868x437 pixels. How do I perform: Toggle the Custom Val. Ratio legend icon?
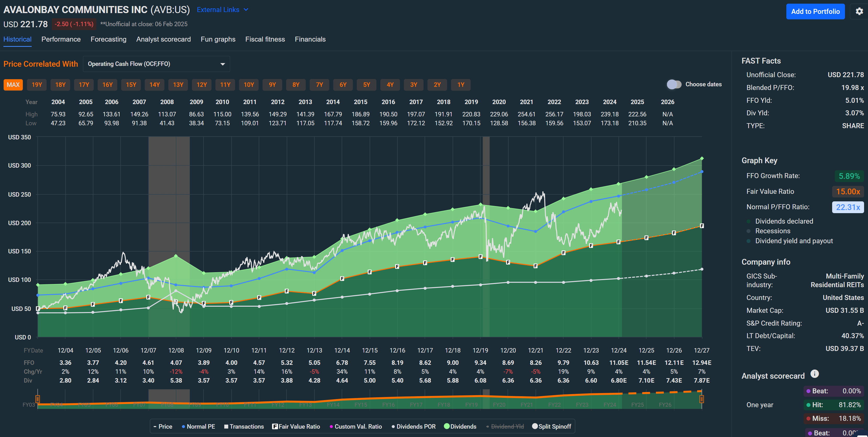tap(332, 426)
